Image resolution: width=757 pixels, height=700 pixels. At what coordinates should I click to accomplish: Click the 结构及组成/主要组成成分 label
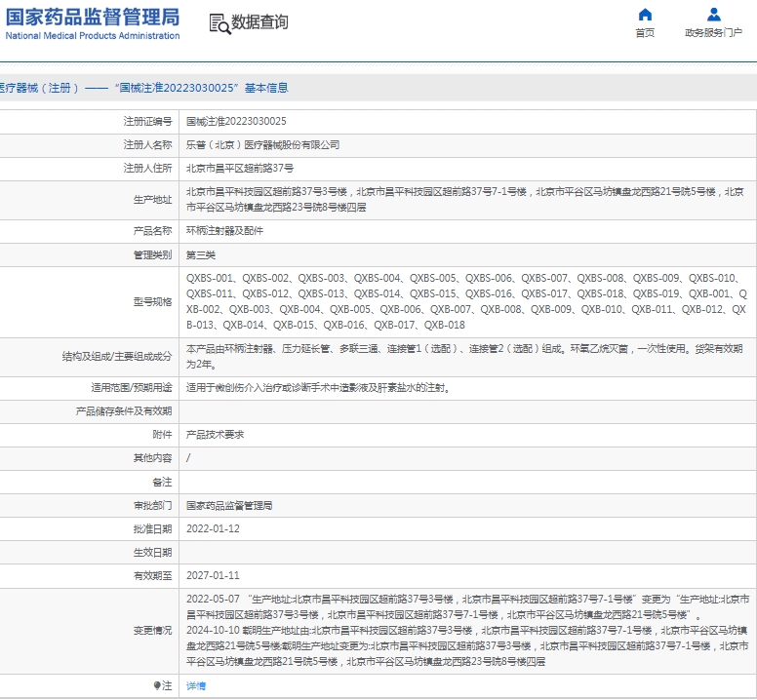click(x=117, y=357)
